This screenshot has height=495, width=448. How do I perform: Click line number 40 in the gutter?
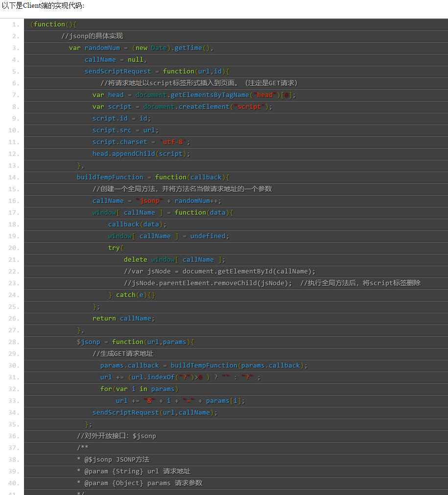(14, 483)
